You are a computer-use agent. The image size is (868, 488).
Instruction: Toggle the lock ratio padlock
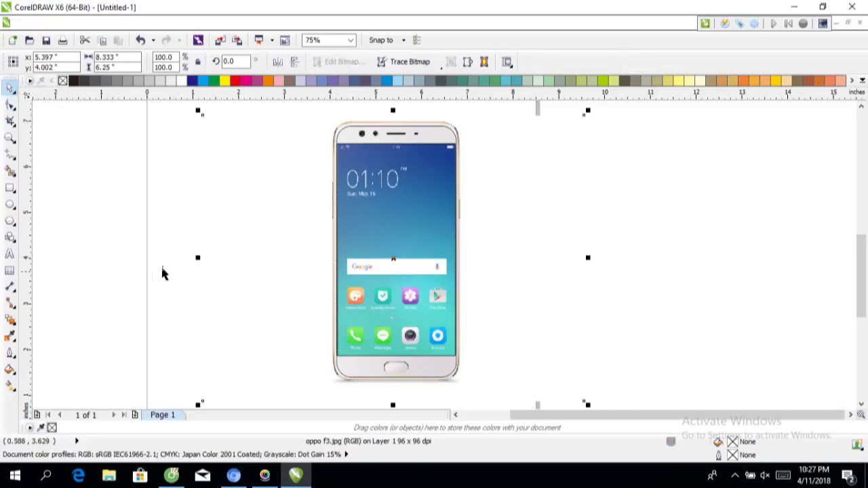pos(197,62)
